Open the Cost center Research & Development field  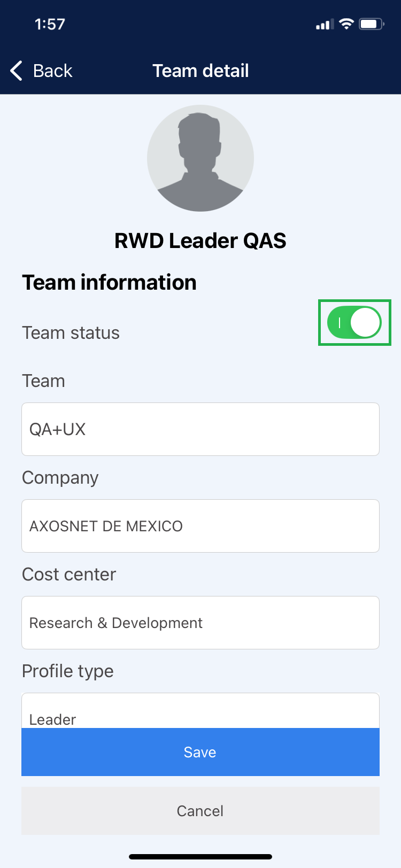tap(200, 623)
